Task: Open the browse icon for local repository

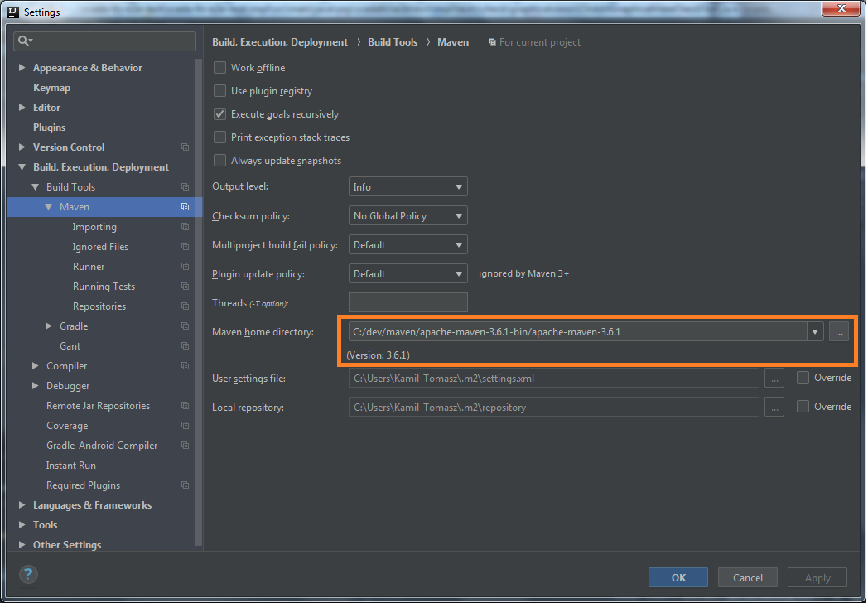Action: [774, 407]
